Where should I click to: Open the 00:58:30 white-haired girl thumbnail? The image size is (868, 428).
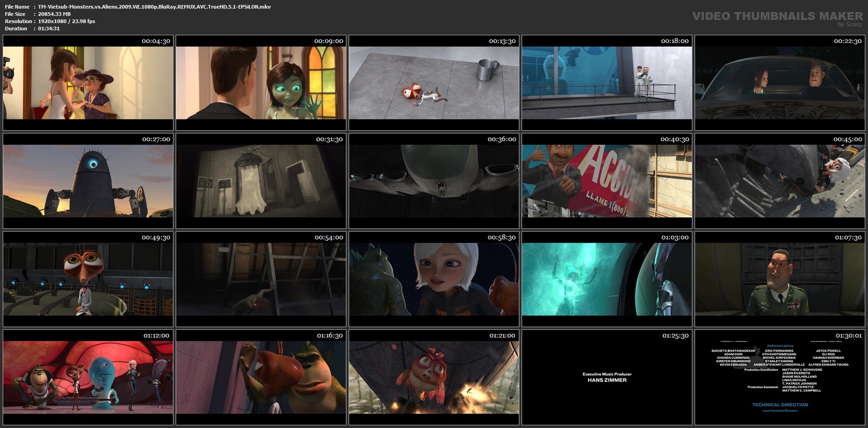point(434,279)
